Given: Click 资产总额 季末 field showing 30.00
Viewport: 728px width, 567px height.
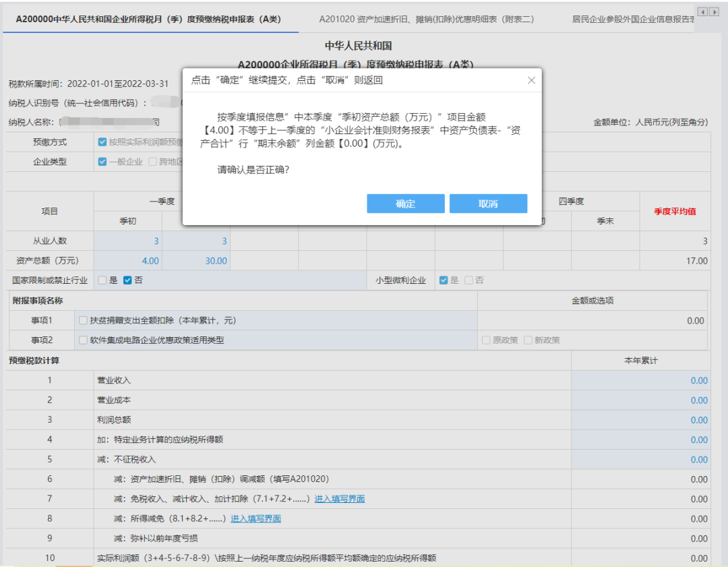Looking at the screenshot, I should click(195, 261).
